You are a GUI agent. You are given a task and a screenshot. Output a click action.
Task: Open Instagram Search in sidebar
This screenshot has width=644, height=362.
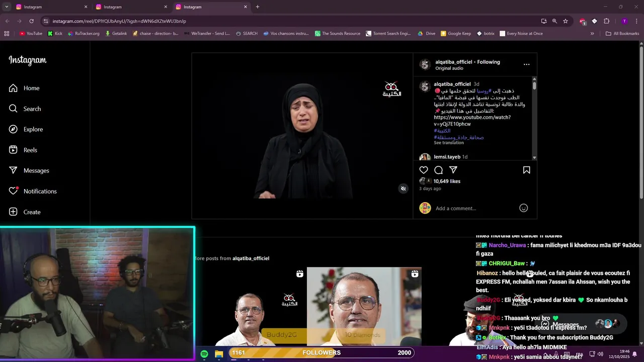(25, 109)
